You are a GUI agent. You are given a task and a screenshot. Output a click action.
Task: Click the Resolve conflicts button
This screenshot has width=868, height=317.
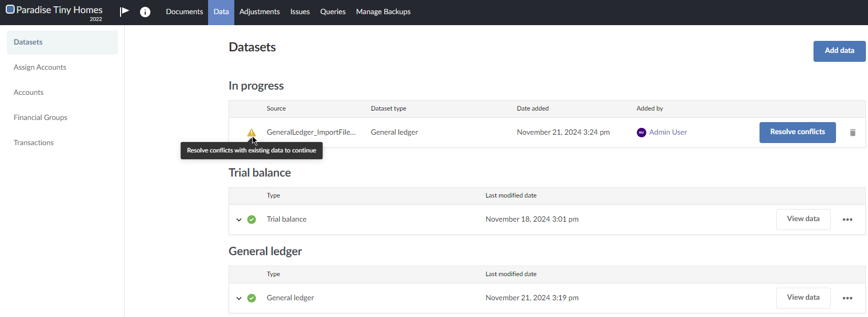[x=797, y=132]
